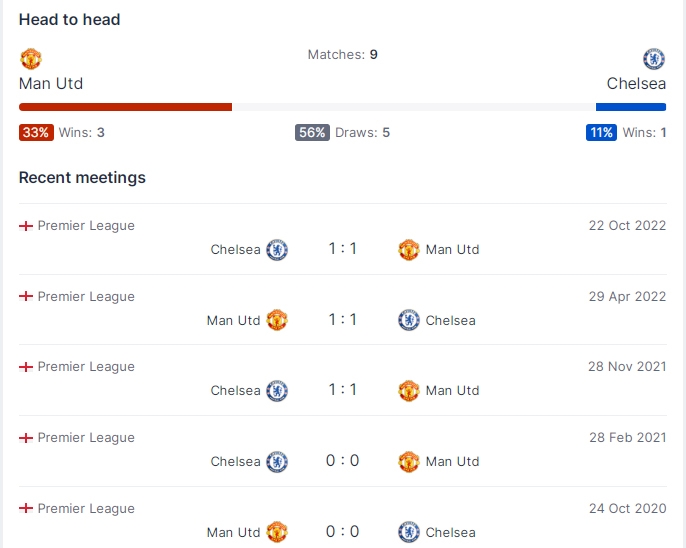This screenshot has width=686, height=548.
Task: Select Chelsea team name in 24 Oct 2020 match
Action: (x=451, y=532)
